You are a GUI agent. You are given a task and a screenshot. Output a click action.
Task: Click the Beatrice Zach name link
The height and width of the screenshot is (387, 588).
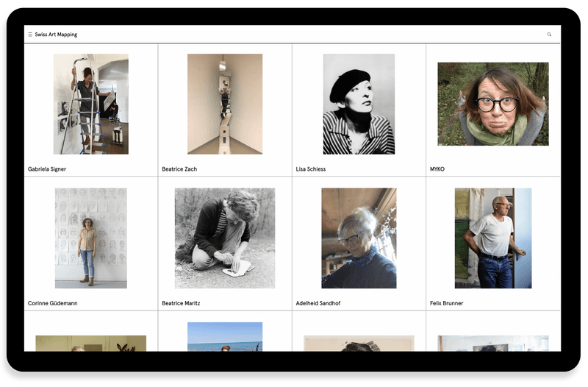click(179, 169)
